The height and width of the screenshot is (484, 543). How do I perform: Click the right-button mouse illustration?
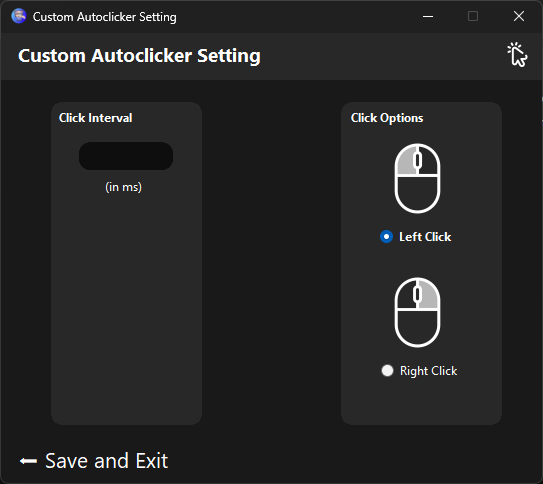click(417, 312)
